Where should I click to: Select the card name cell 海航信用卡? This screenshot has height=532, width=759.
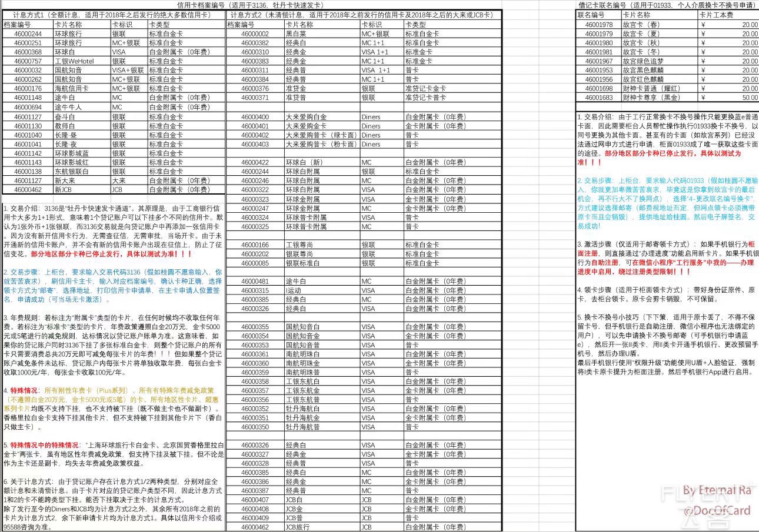tap(82, 89)
